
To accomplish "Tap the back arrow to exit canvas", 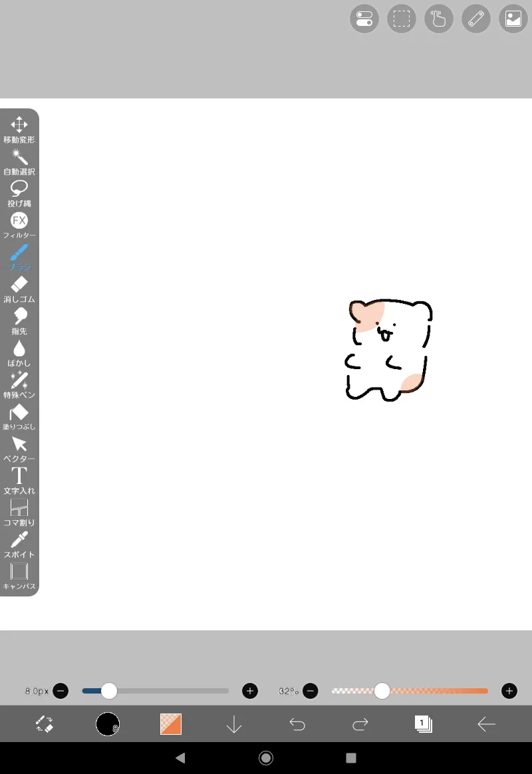I will [487, 724].
